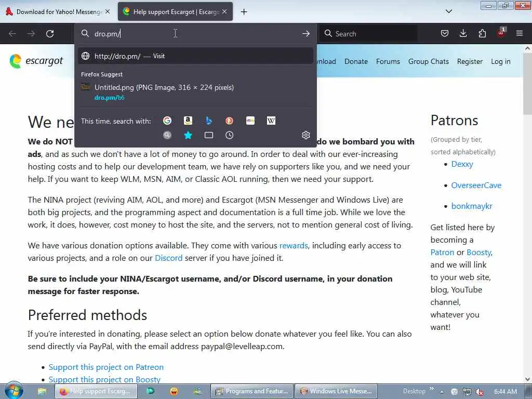Open the Extensions puzzle icon
This screenshot has width=532, height=399.
coord(482,34)
